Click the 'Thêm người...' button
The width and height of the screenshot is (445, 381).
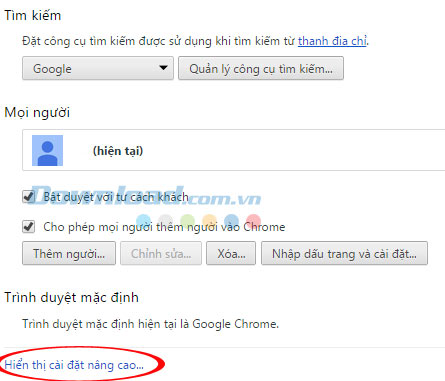(x=69, y=254)
